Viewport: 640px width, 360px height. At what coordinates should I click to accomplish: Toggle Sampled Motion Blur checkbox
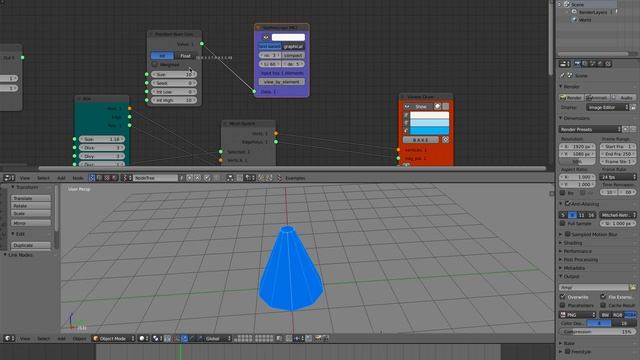567,234
